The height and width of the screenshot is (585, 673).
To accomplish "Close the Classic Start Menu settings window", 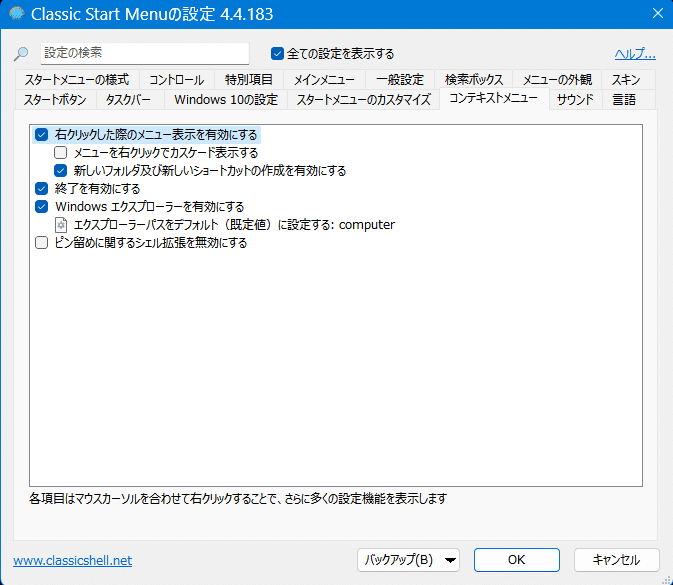I will click(658, 13).
